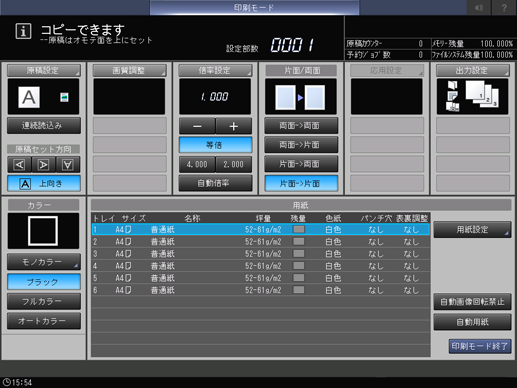517x388 pixels.
Task: Click 坪量 column header
Action: [x=263, y=218]
